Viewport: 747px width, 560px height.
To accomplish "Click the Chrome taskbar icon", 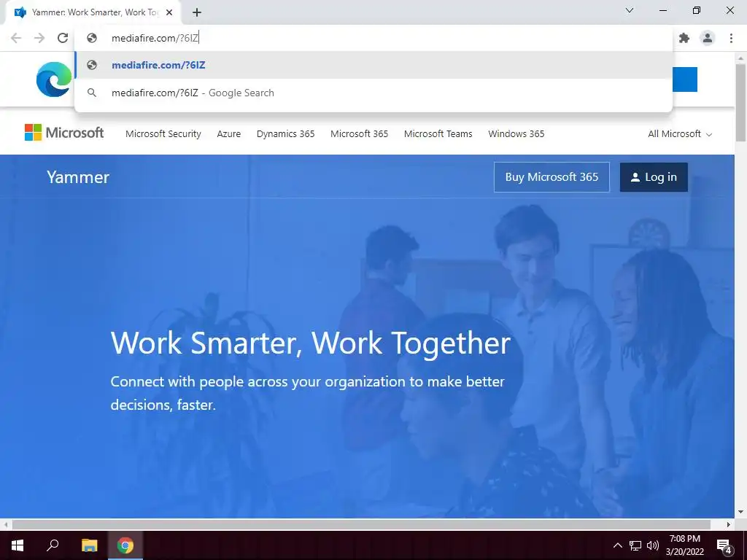I will [125, 545].
